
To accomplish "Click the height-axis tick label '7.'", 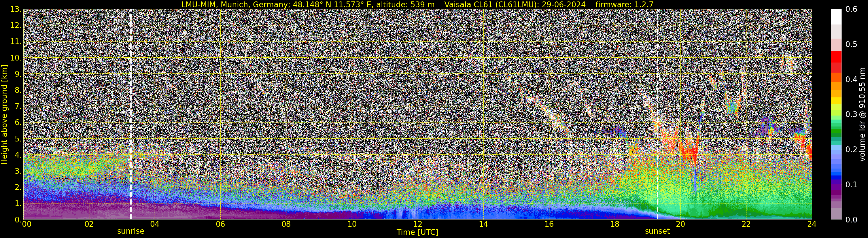I will [18, 107].
